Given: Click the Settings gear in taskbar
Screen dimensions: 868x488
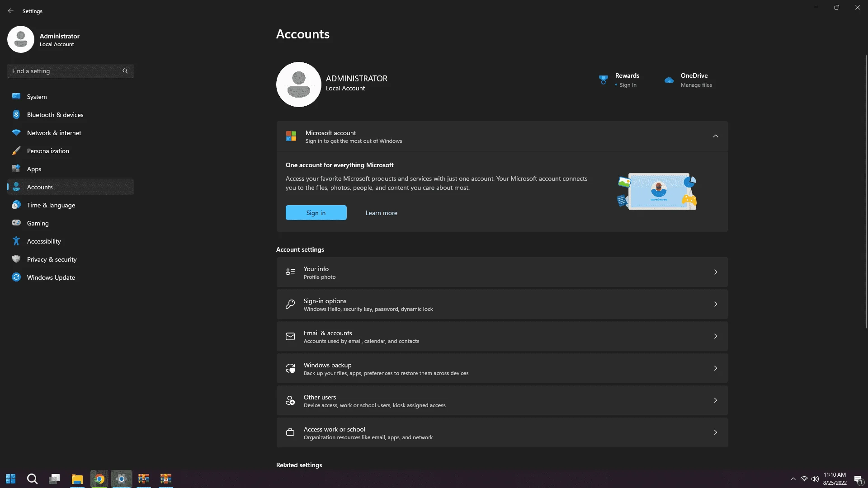Looking at the screenshot, I should pyautogui.click(x=122, y=479).
